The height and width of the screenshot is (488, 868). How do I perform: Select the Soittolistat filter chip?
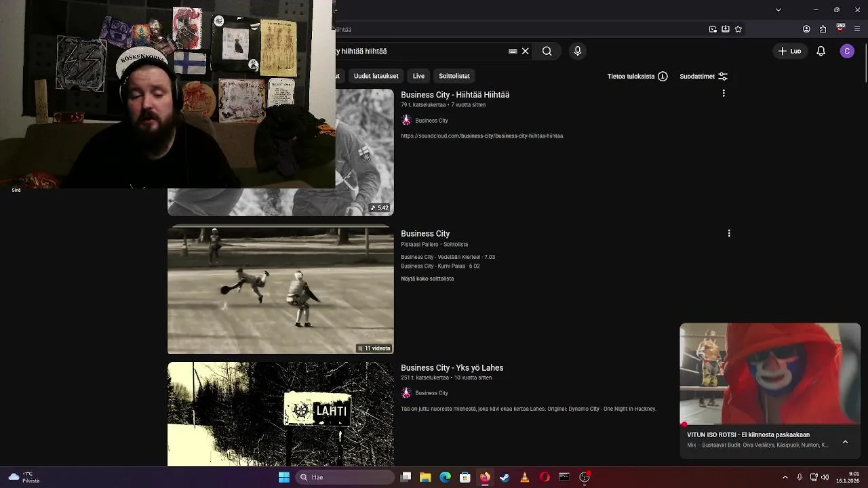pos(454,76)
